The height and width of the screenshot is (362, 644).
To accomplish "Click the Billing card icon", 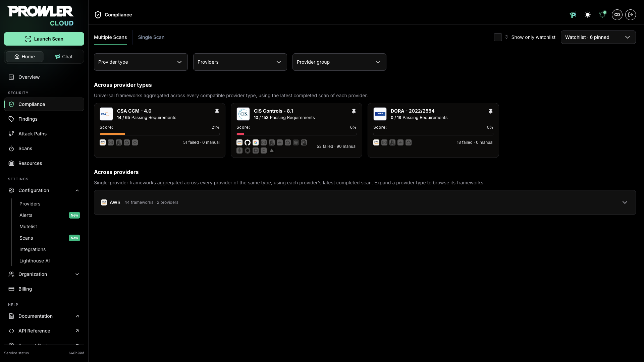I will tap(11, 289).
